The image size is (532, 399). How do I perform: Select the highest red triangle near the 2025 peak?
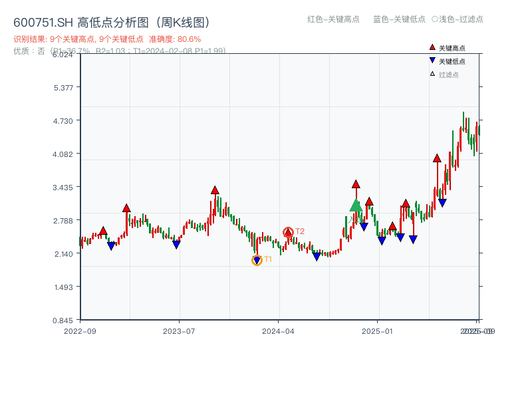click(x=438, y=158)
